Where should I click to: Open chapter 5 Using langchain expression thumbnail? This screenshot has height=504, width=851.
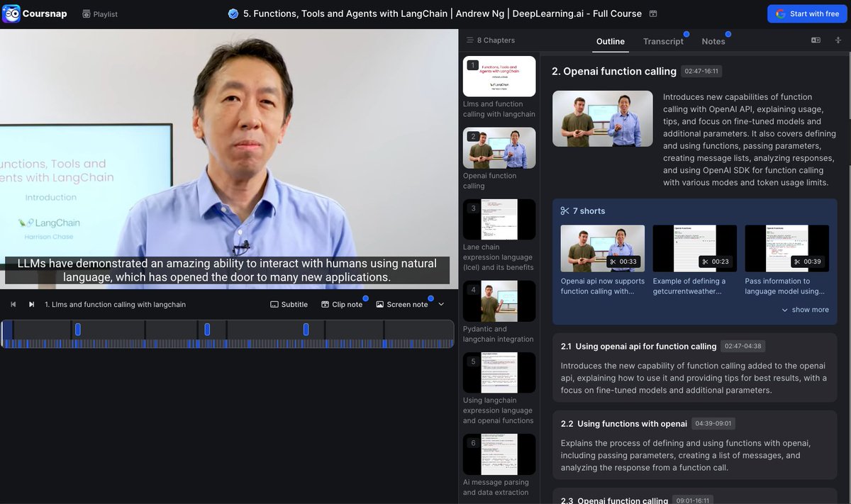(499, 373)
